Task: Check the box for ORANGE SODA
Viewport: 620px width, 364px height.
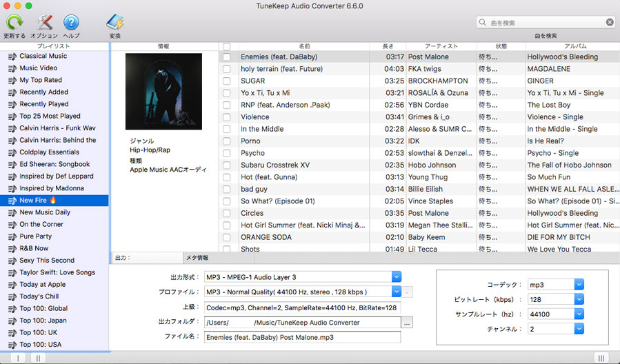Action: click(x=227, y=238)
